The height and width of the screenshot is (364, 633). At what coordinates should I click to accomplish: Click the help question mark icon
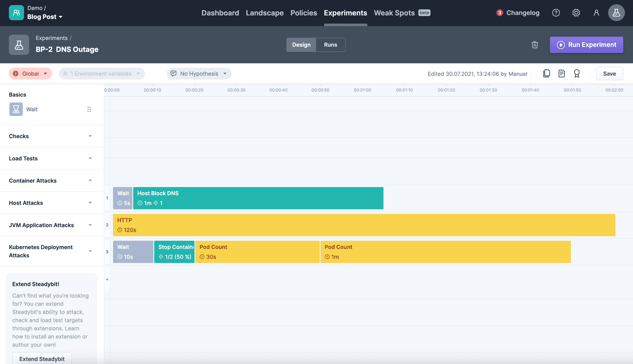[556, 13]
